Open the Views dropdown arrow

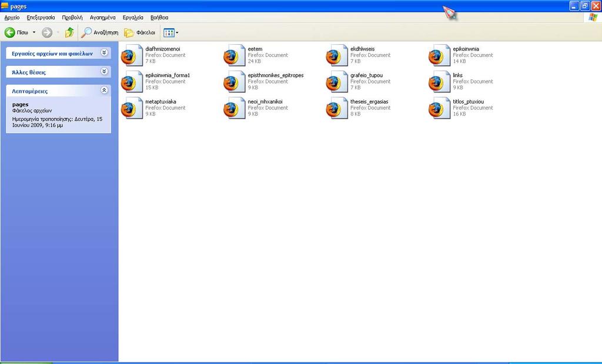pos(177,33)
